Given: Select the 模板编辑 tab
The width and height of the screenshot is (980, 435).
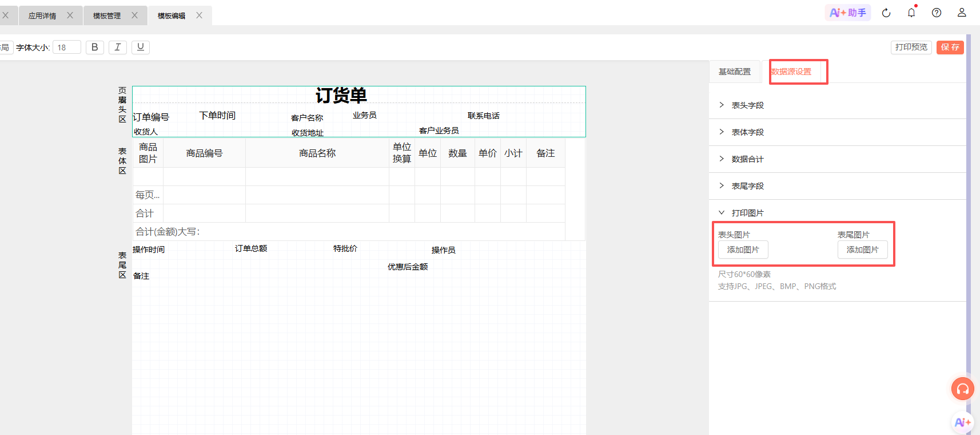Looking at the screenshot, I should [x=172, y=16].
